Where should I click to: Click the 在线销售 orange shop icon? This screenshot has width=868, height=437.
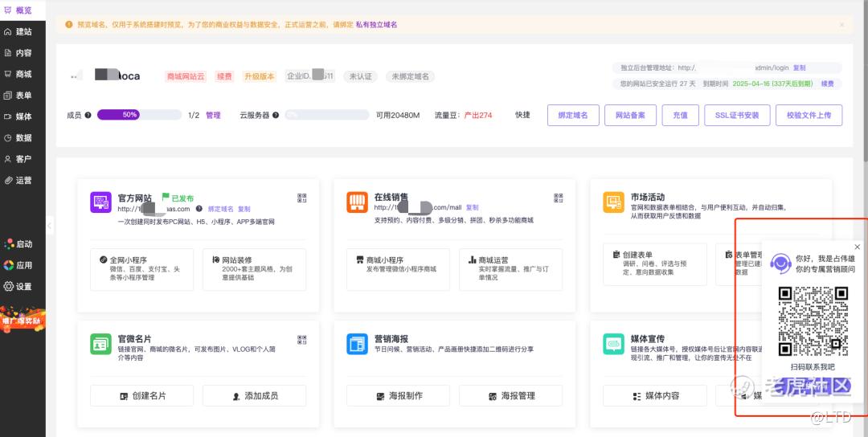357,202
